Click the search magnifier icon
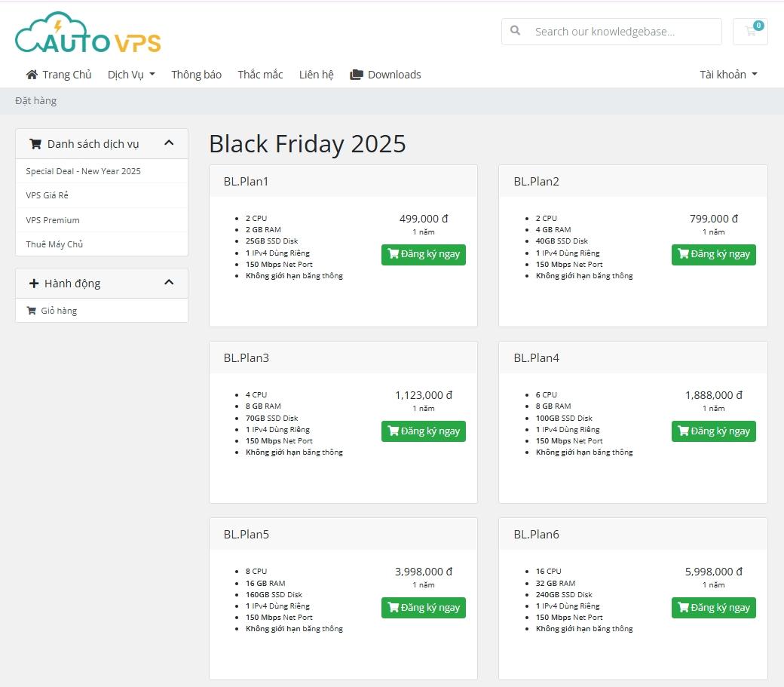The width and height of the screenshot is (784, 687). coord(516,31)
